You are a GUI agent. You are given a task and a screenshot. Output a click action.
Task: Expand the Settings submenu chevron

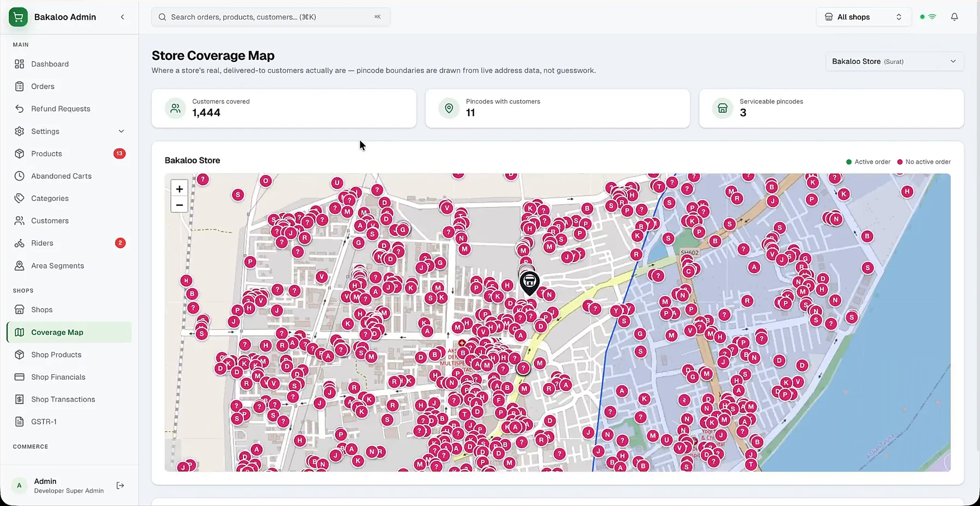point(121,131)
